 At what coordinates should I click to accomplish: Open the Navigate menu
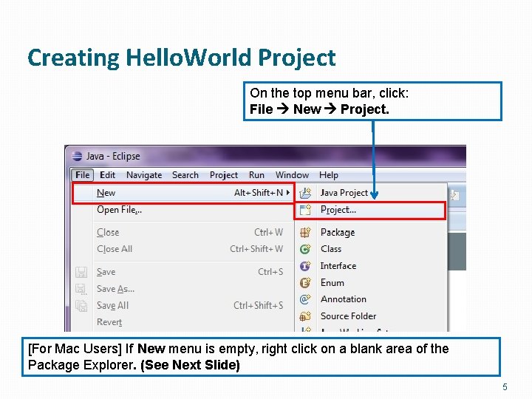click(x=144, y=175)
